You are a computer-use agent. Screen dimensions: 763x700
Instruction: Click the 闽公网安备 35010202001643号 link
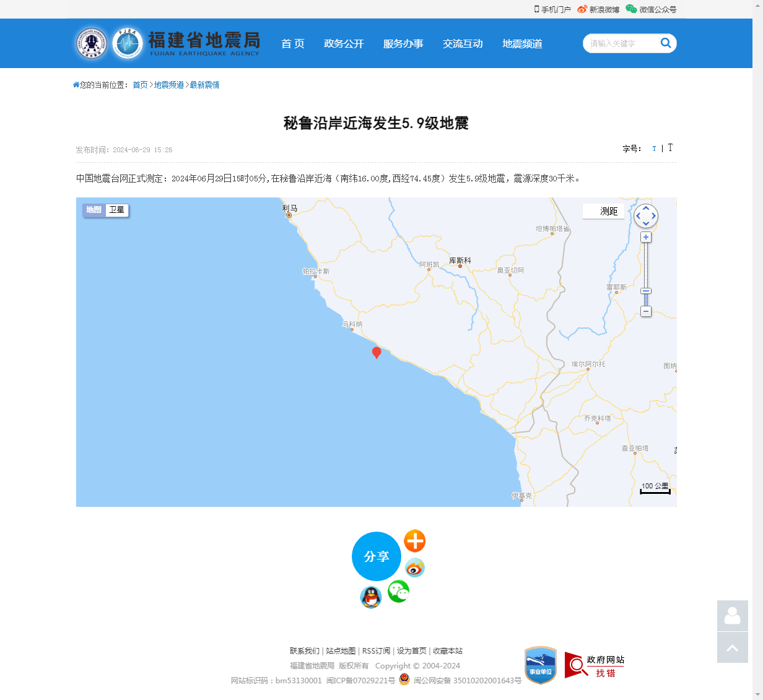[468, 680]
